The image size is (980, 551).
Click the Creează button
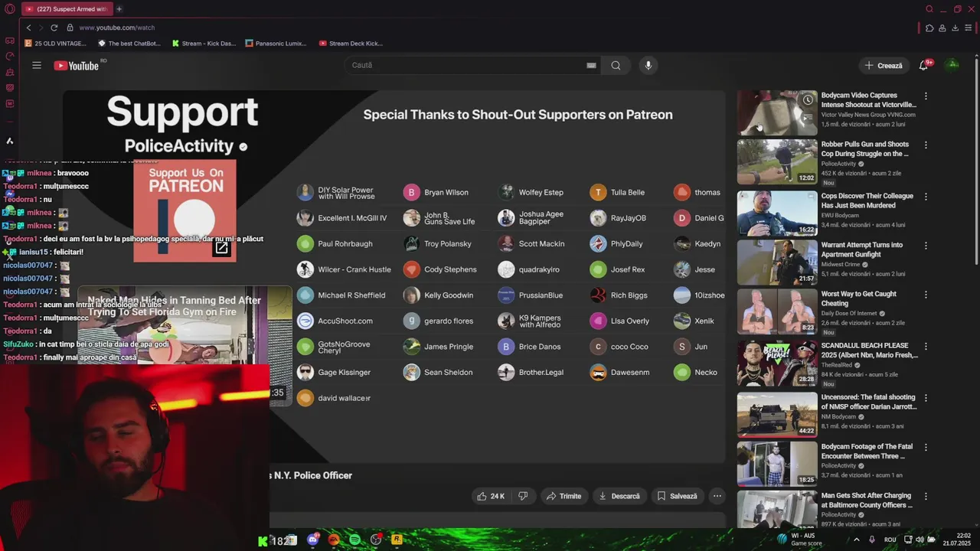884,66
